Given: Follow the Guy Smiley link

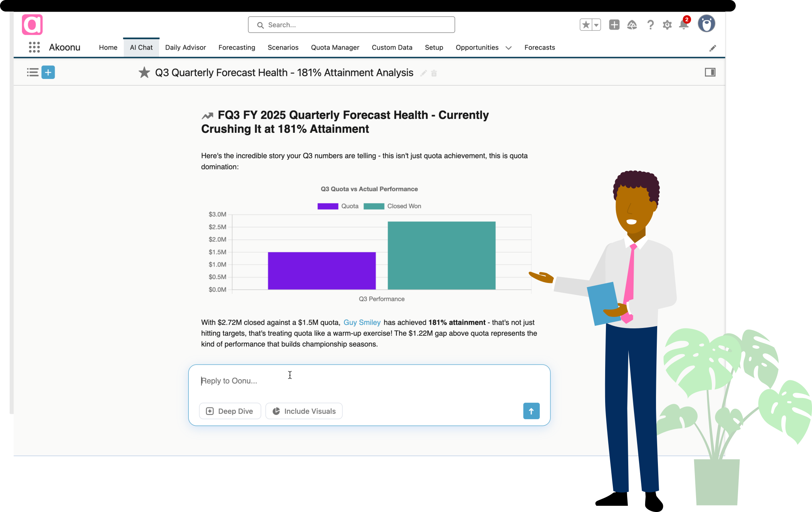Looking at the screenshot, I should click(x=362, y=323).
